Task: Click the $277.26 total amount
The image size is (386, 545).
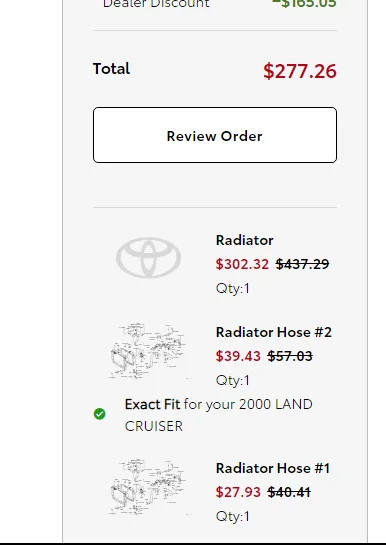Action: [300, 71]
